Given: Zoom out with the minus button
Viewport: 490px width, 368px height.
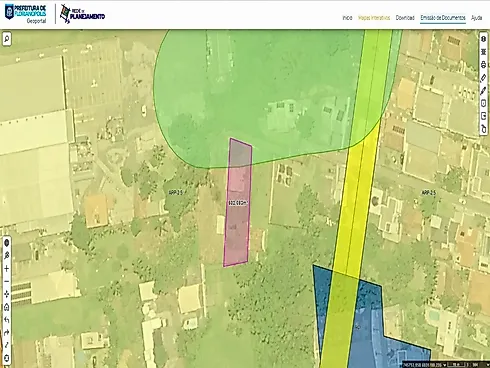Looking at the screenshot, I should coord(7,281).
